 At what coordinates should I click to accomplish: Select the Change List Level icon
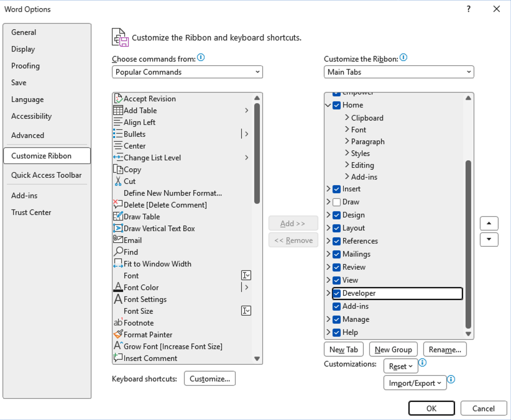coord(118,157)
